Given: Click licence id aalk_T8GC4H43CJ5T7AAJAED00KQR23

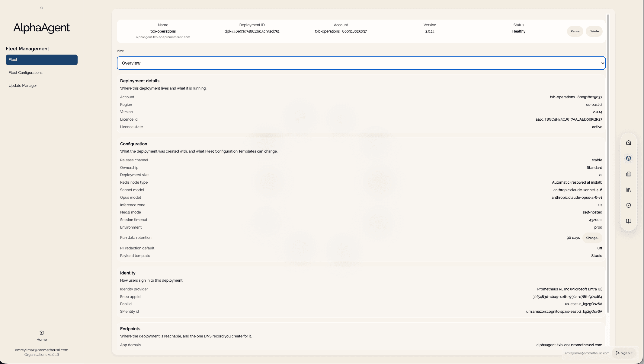Looking at the screenshot, I should (569, 119).
